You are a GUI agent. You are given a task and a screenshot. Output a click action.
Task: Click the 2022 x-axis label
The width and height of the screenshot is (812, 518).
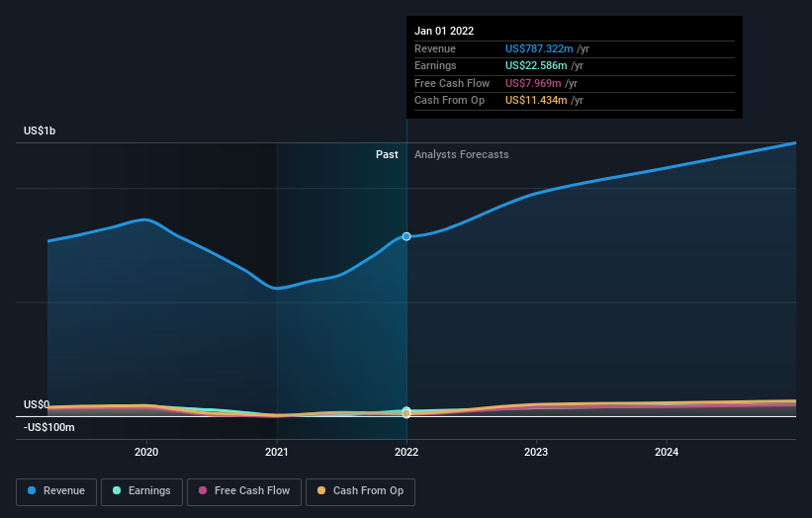(x=406, y=452)
